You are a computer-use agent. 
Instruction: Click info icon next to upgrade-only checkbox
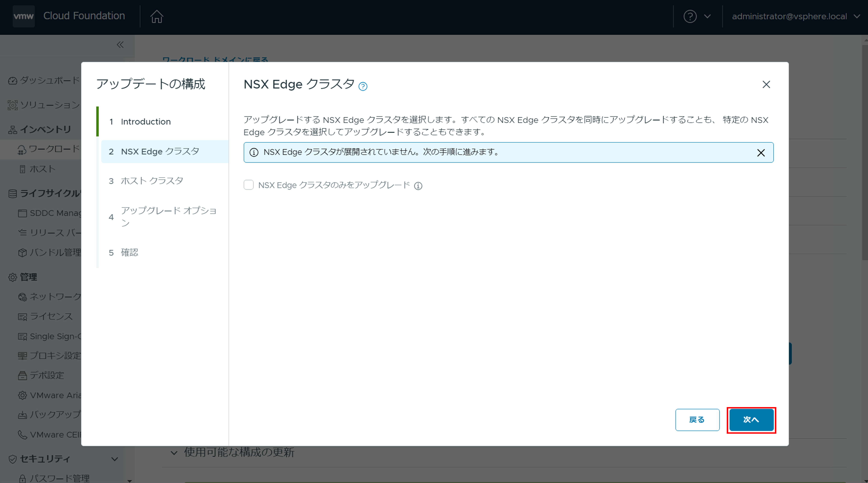pyautogui.click(x=418, y=186)
